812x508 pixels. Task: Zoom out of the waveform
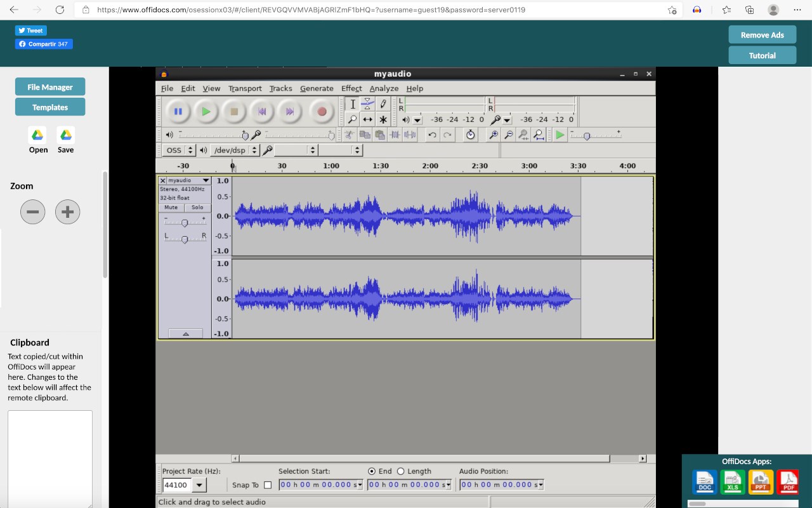508,135
